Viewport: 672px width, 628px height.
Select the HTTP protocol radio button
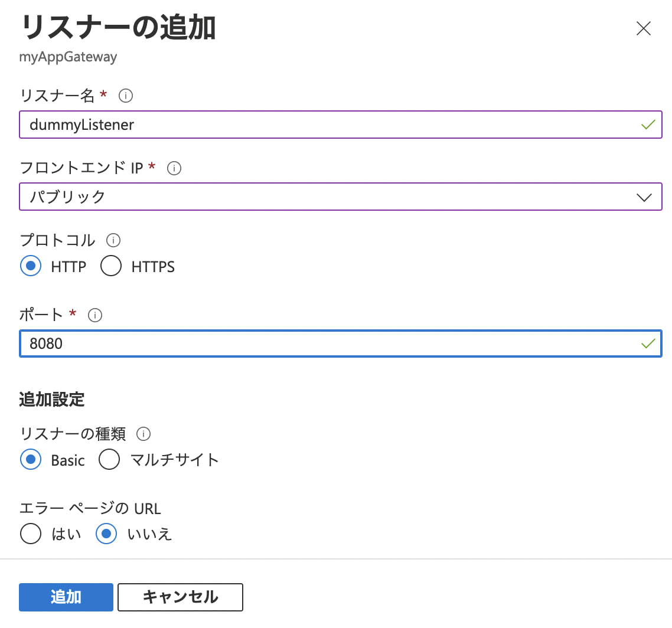[x=31, y=266]
